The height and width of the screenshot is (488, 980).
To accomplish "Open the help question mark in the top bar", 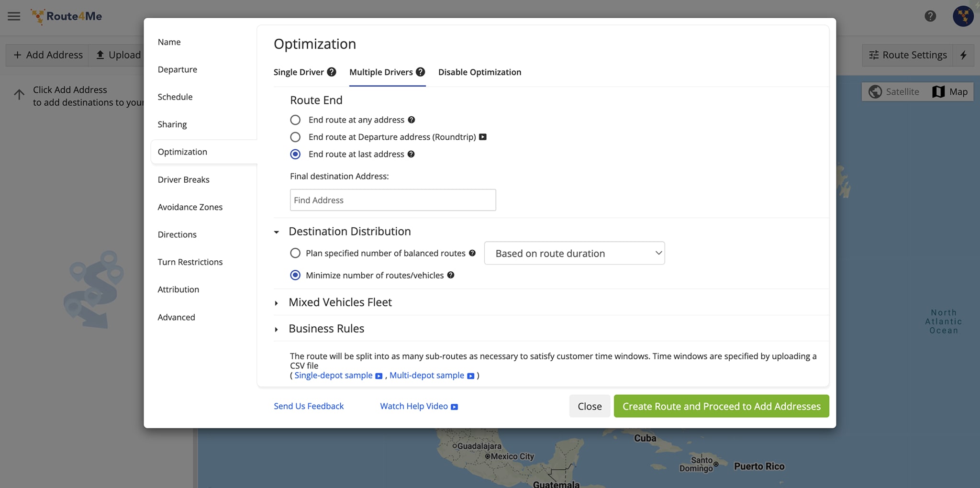I will click(930, 16).
